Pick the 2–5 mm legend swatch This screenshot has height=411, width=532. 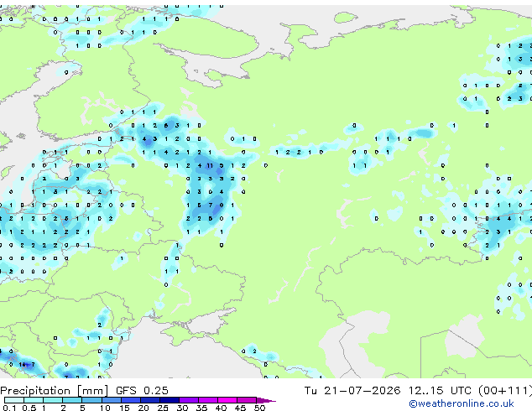[x=72, y=400]
